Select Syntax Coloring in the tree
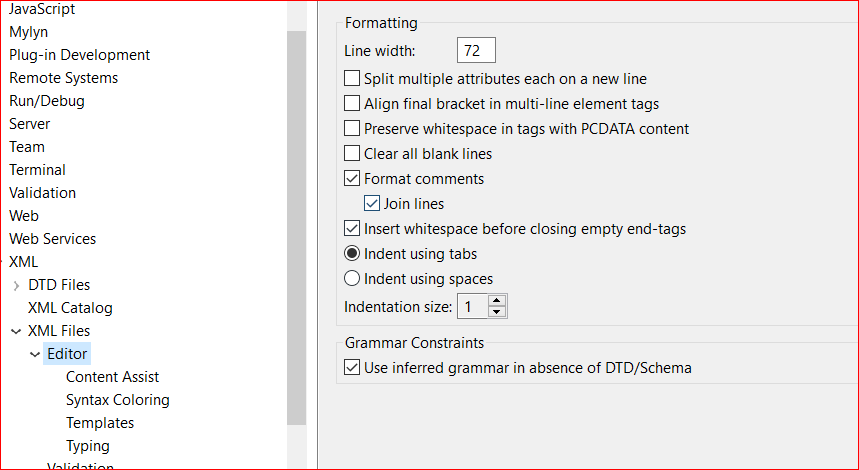 click(117, 400)
